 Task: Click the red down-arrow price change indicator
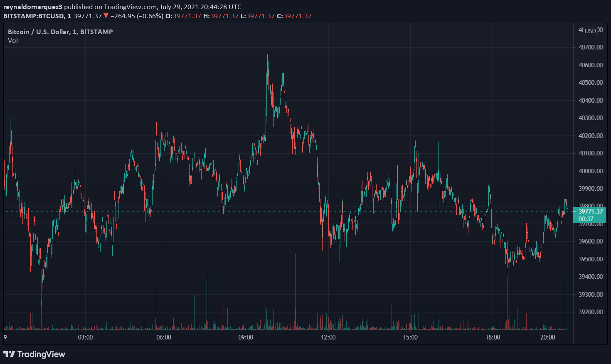coord(106,16)
